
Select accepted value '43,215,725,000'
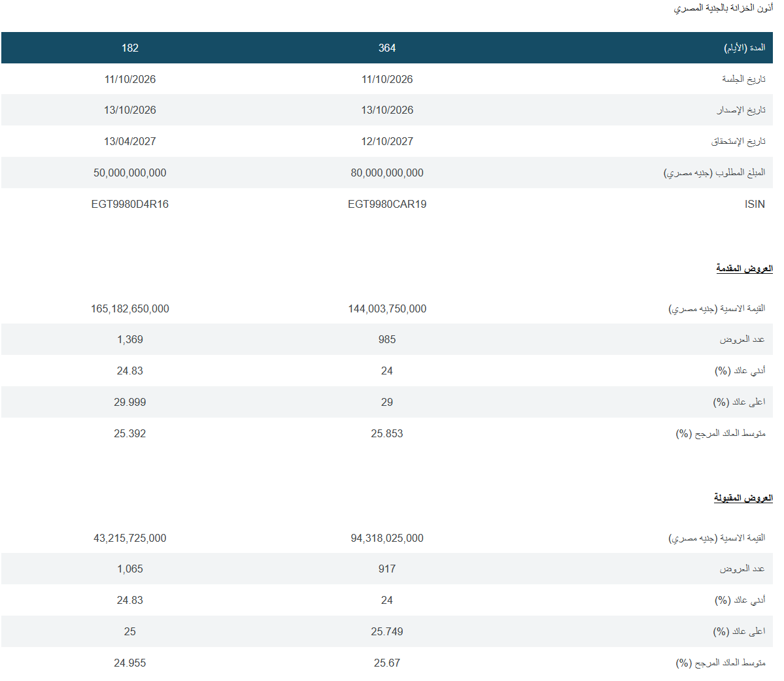(x=130, y=538)
